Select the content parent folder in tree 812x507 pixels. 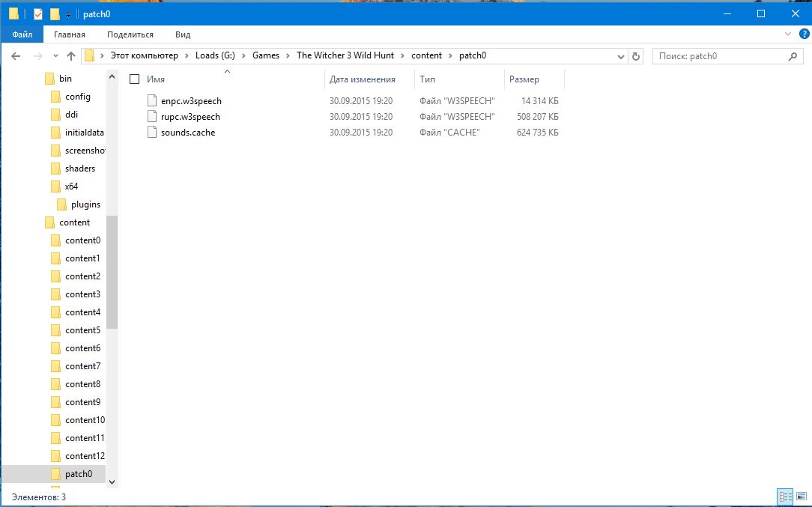pos(75,222)
